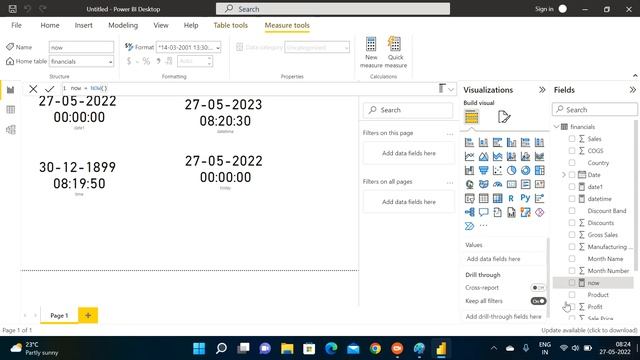Image resolution: width=640 pixels, height=360 pixels.
Task: Select the Funnel chart visual
Action: (x=483, y=170)
